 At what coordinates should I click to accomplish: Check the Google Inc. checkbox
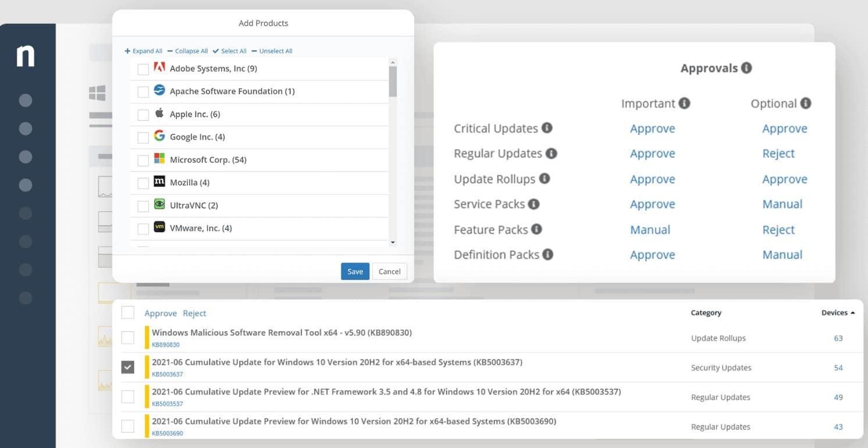[x=143, y=137]
